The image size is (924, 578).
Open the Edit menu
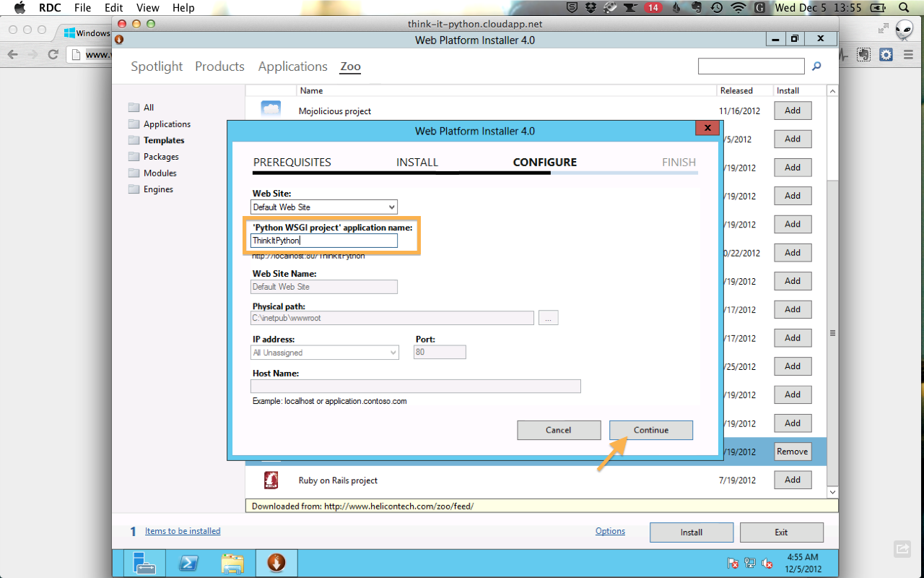pos(113,8)
